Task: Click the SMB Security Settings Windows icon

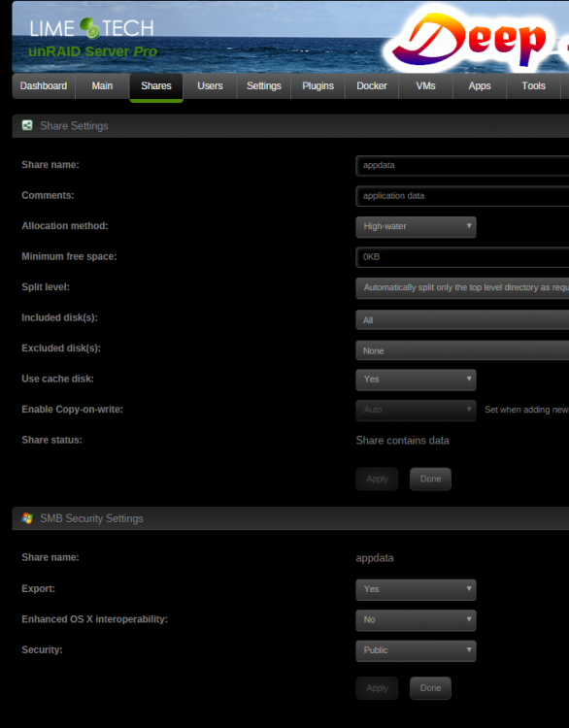Action: (27, 518)
